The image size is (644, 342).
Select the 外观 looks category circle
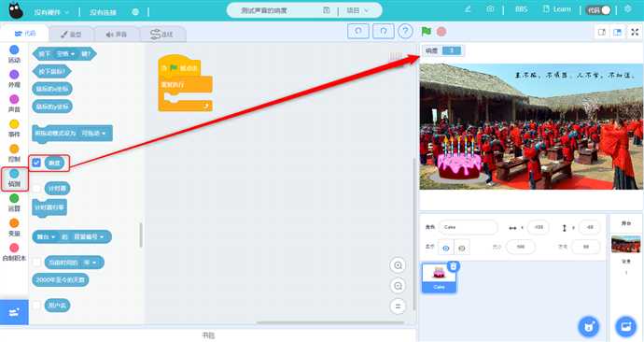click(x=14, y=75)
